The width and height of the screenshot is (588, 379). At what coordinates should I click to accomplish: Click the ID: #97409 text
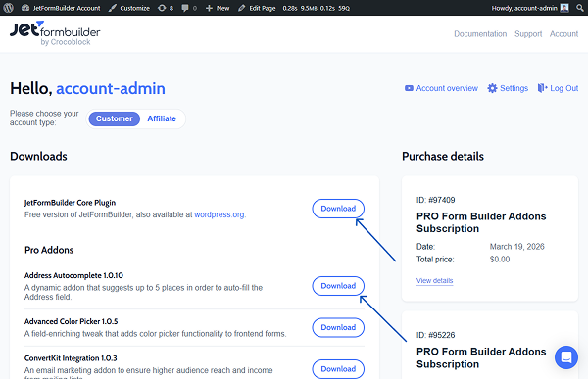(435, 200)
